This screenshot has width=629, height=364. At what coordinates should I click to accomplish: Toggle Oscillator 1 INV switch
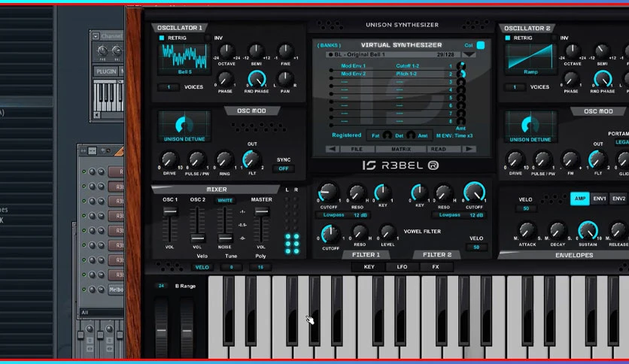(208, 38)
